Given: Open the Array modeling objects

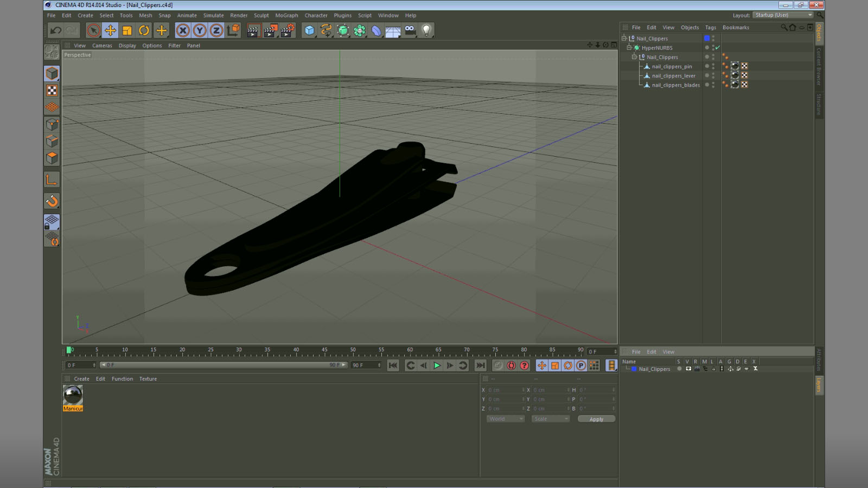Looking at the screenshot, I should [360, 30].
